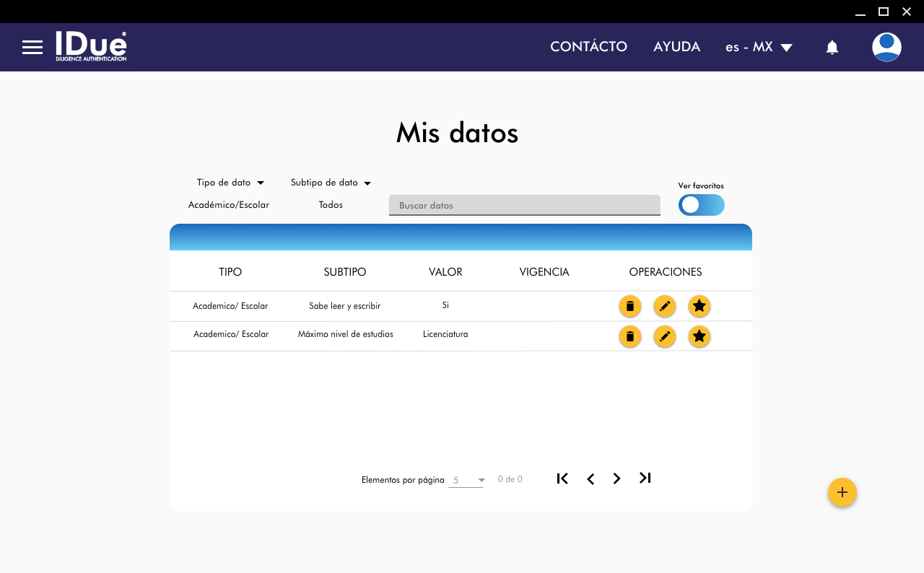This screenshot has height=573, width=924.
Task: Focus the 'Buscar datos' search field
Action: [524, 205]
